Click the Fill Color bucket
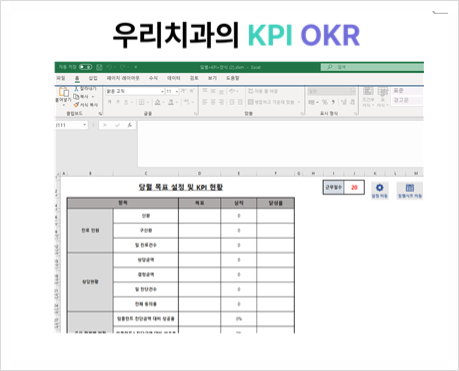Screen dimensions: 459x371 pos(158,102)
